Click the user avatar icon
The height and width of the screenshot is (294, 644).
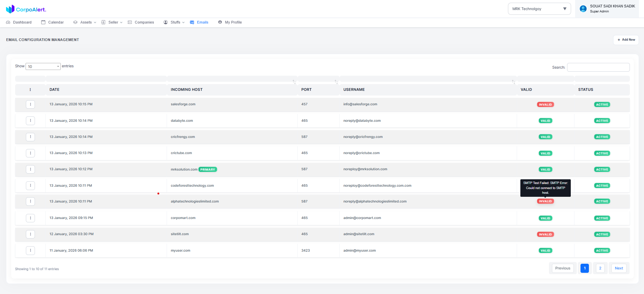[583, 9]
